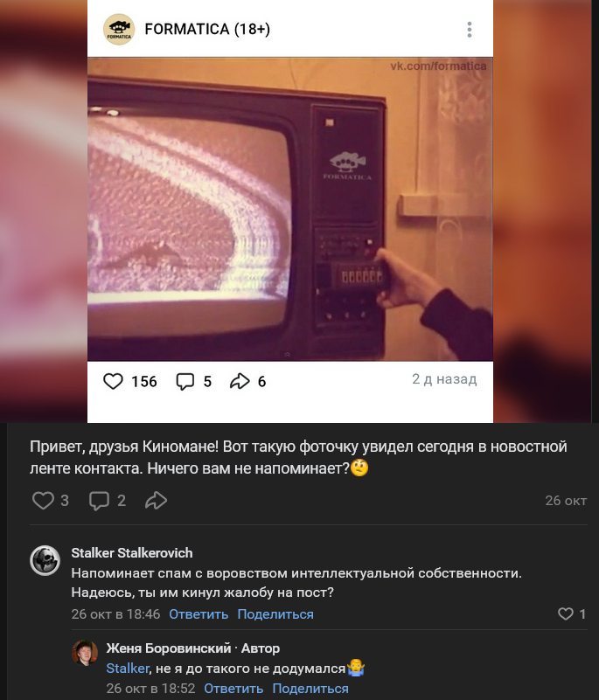Click Ответить under Женя Боровинский's reply
This screenshot has height=700, width=599.
(233, 689)
